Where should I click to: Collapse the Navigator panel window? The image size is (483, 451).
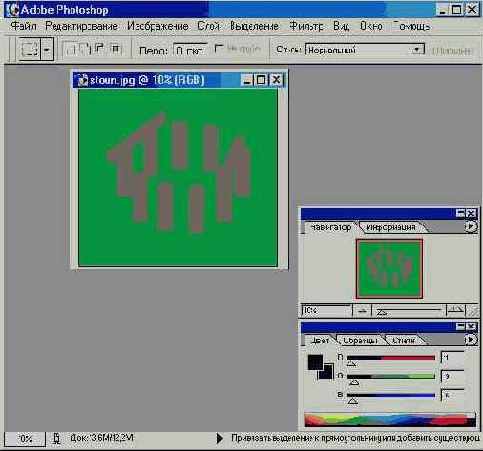coord(460,213)
